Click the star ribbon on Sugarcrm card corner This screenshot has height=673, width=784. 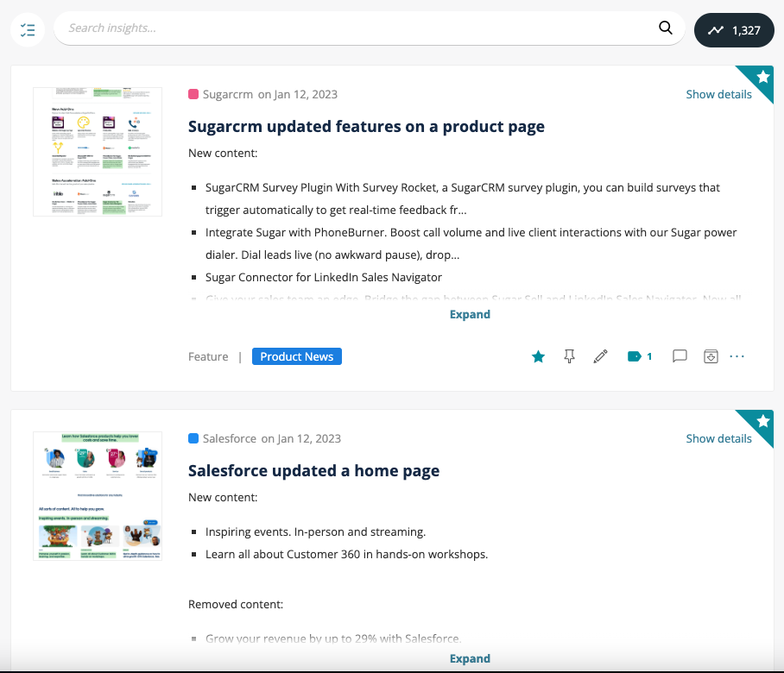click(762, 77)
